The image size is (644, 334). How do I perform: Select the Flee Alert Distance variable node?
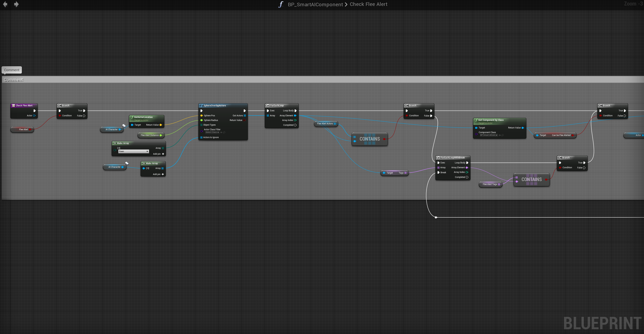[150, 135]
